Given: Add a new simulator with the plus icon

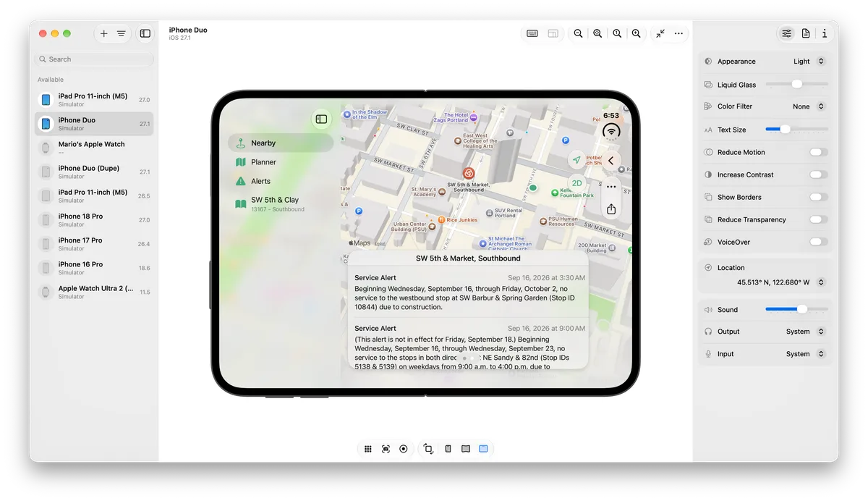Looking at the screenshot, I should tap(104, 33).
